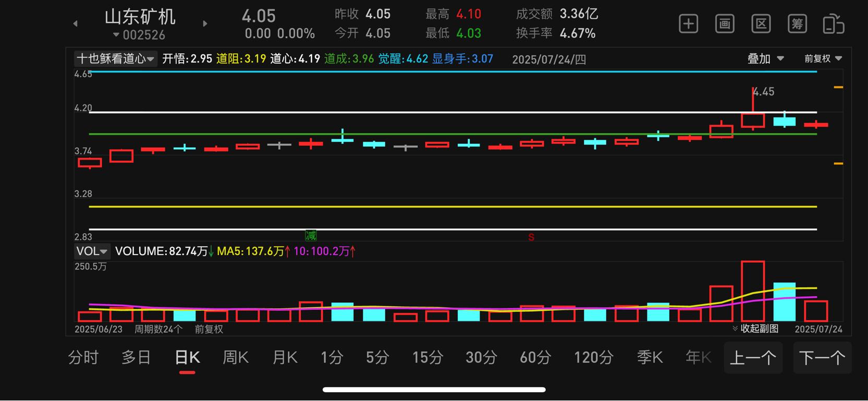Viewport: 868px width, 401px height.
Task: Switch to 1分 period tab
Action: pos(332,358)
